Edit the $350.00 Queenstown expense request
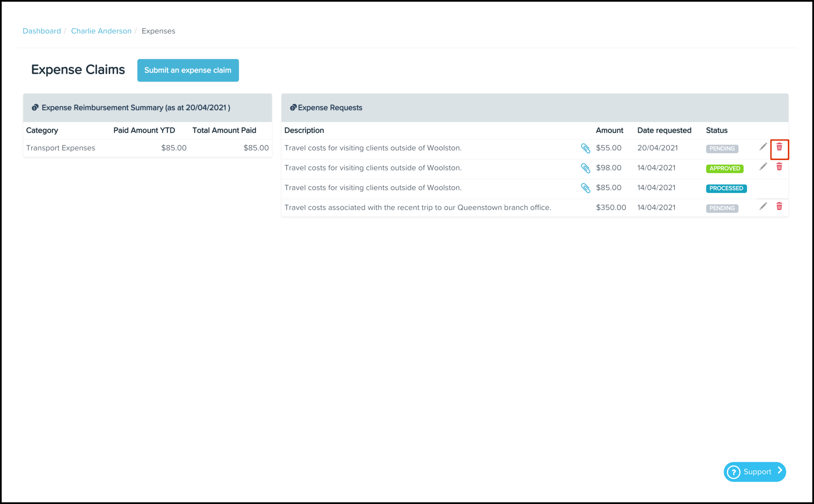 pyautogui.click(x=763, y=206)
